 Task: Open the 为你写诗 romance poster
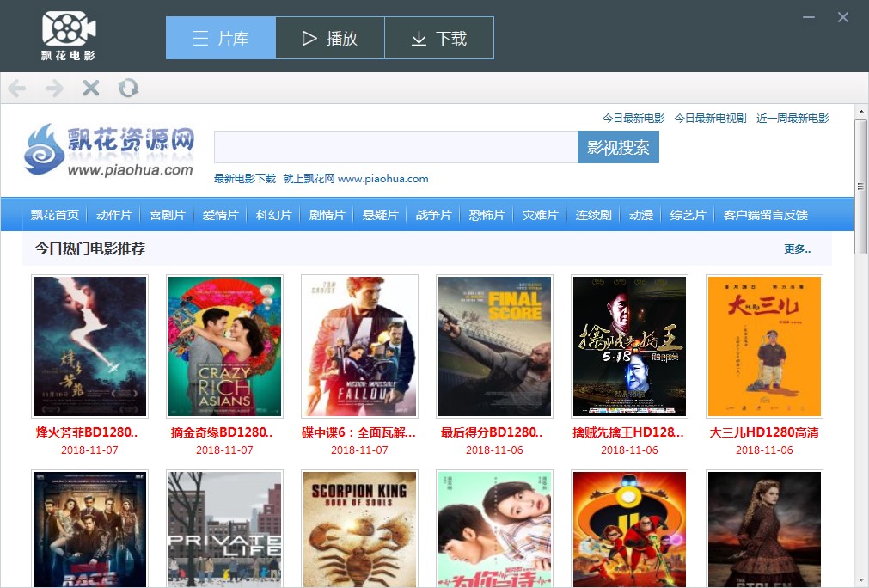pos(494,530)
